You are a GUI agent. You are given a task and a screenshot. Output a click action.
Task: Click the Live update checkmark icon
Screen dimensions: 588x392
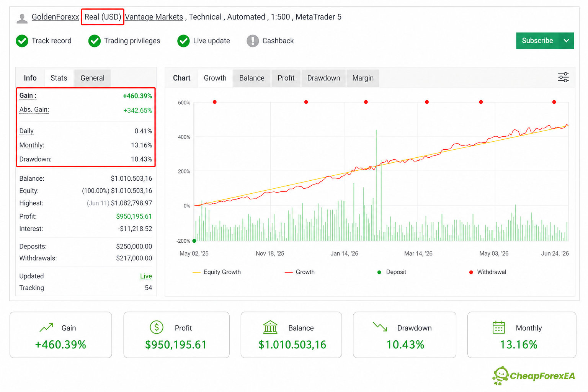tap(184, 41)
